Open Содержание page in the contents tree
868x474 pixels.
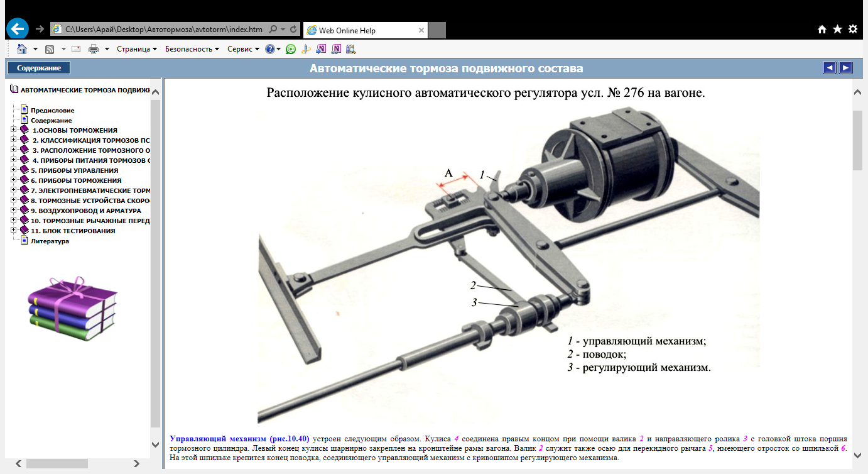tap(52, 120)
